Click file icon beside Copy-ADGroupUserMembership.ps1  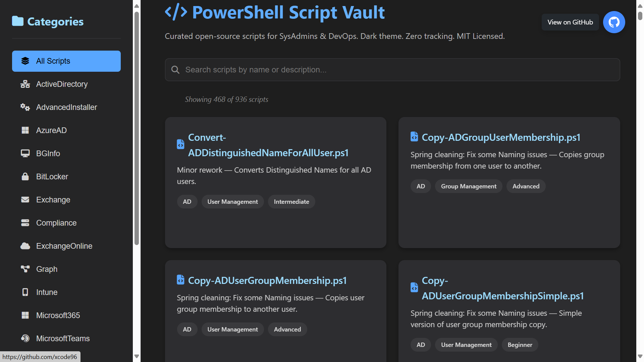[x=414, y=137]
